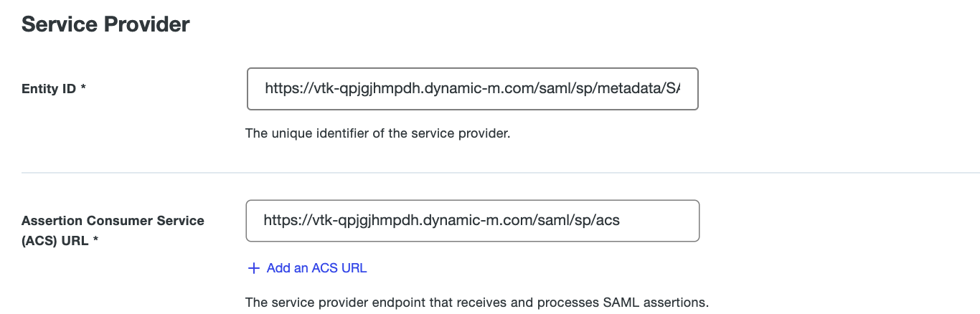Screen dimensions: 980x314
Task: Click the word Provider in the heading
Action: (149, 24)
